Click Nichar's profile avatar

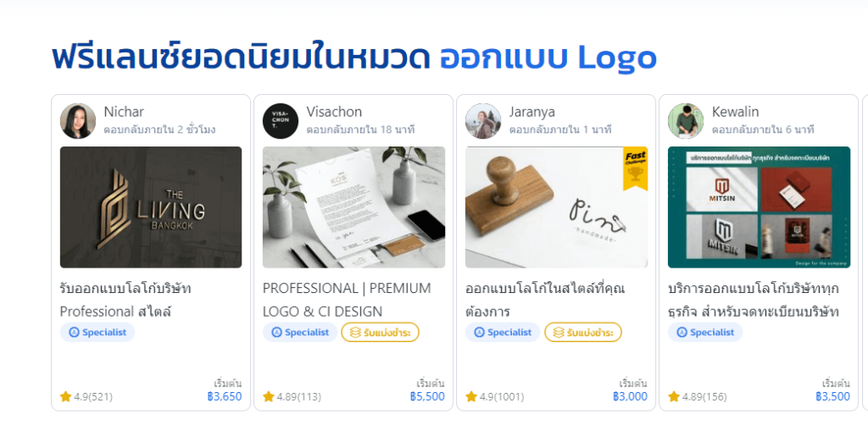click(x=78, y=120)
